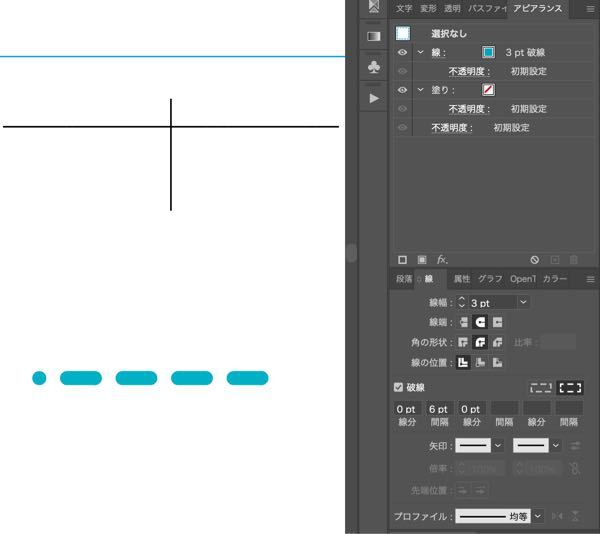
Task: Switch to the 文字 tab
Action: pyautogui.click(x=404, y=9)
